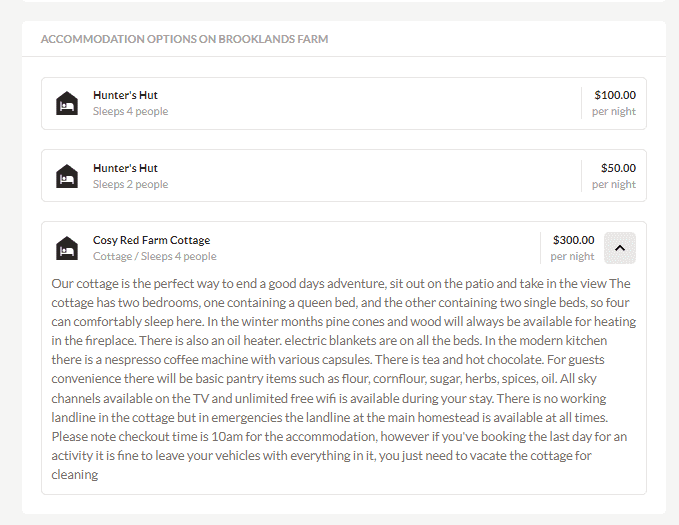The height and width of the screenshot is (525, 679).
Task: Click the cottage description paragraph
Action: pos(344,379)
